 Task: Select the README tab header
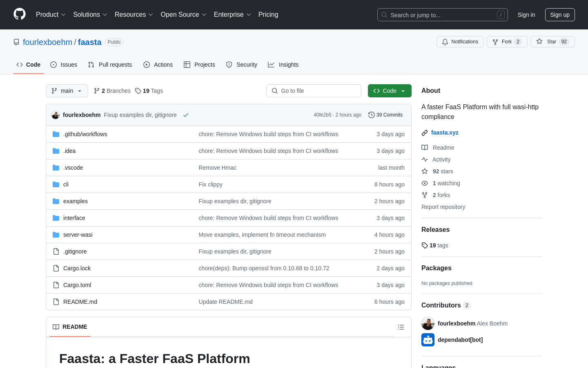tap(70, 327)
